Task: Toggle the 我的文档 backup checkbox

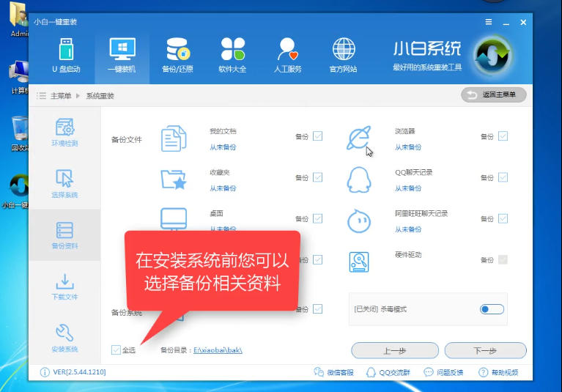Action: pos(317,136)
